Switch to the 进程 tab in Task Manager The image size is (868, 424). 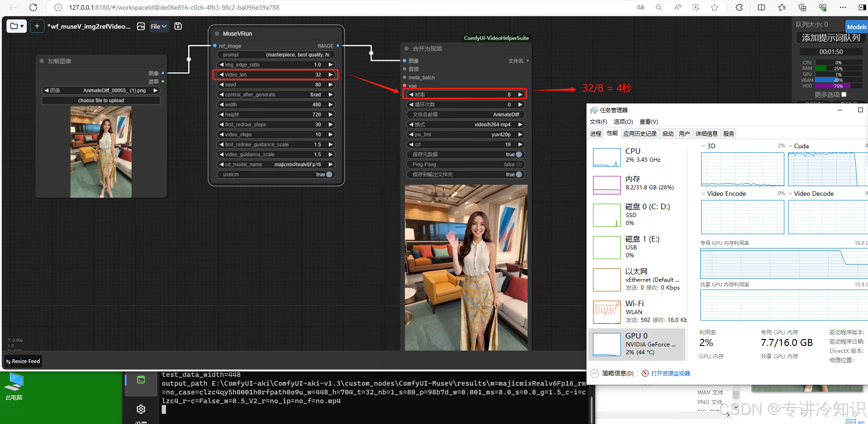[x=596, y=134]
